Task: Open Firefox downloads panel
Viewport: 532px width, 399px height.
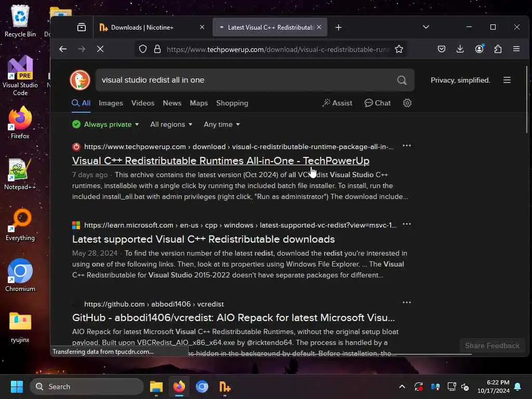Action: (460, 49)
